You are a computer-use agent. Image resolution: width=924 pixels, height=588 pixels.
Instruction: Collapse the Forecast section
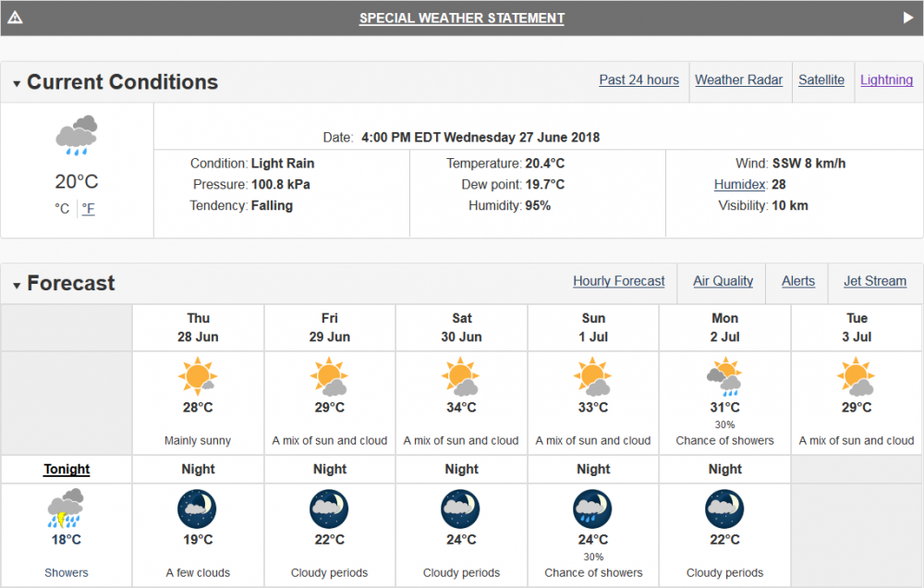point(16,284)
